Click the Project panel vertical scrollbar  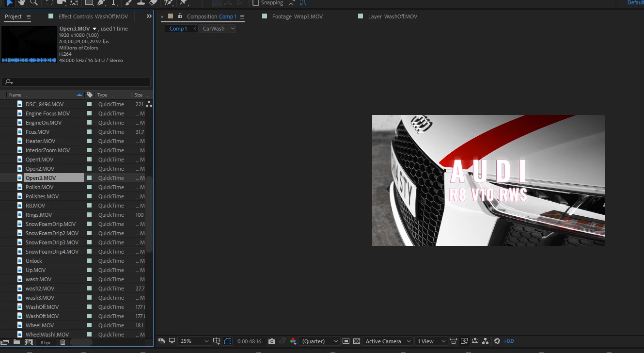click(x=150, y=213)
